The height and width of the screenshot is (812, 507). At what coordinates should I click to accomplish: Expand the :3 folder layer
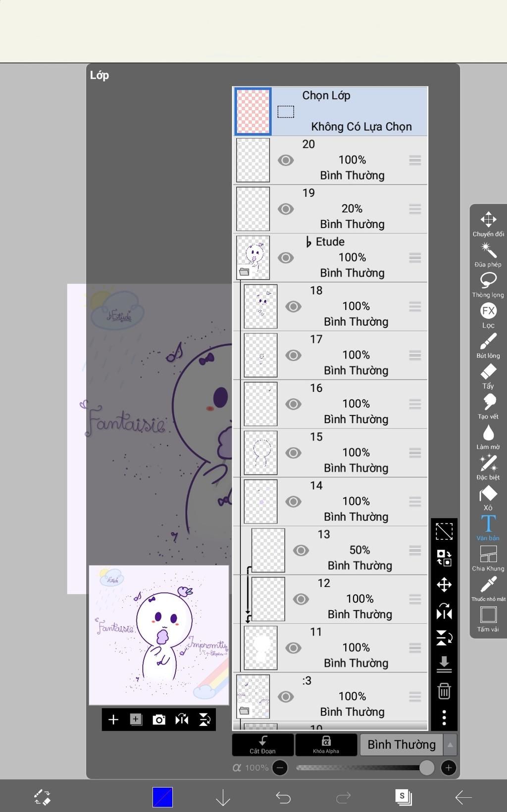[x=244, y=711]
